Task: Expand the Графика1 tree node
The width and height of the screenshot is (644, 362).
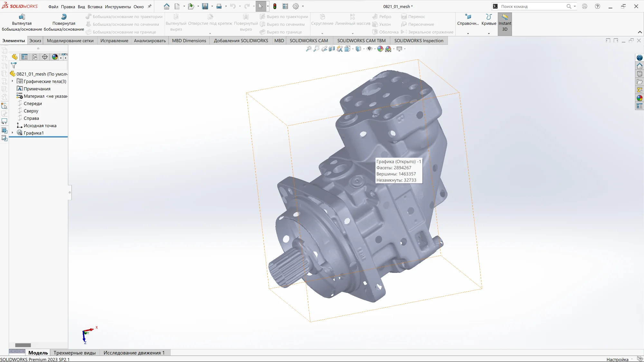Action: click(x=13, y=133)
